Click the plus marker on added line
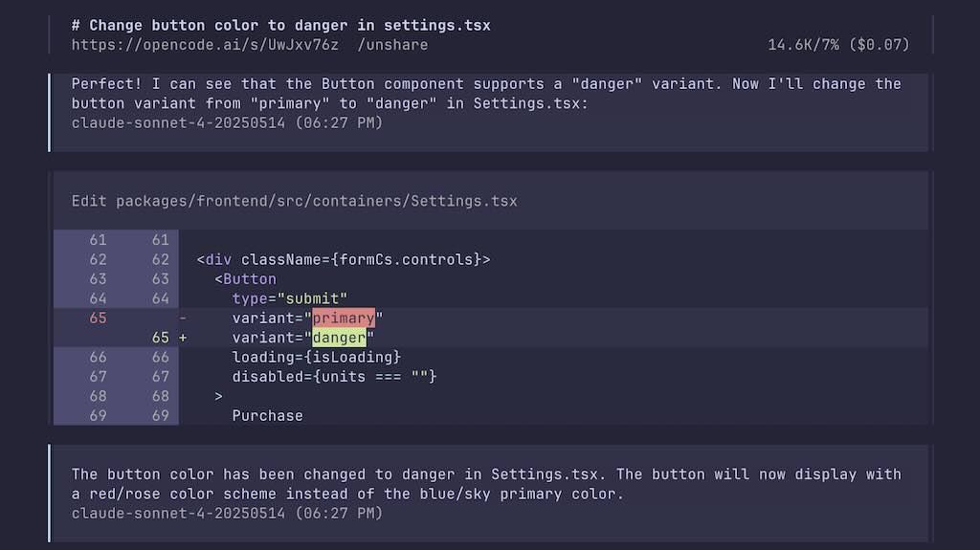 [x=183, y=338]
